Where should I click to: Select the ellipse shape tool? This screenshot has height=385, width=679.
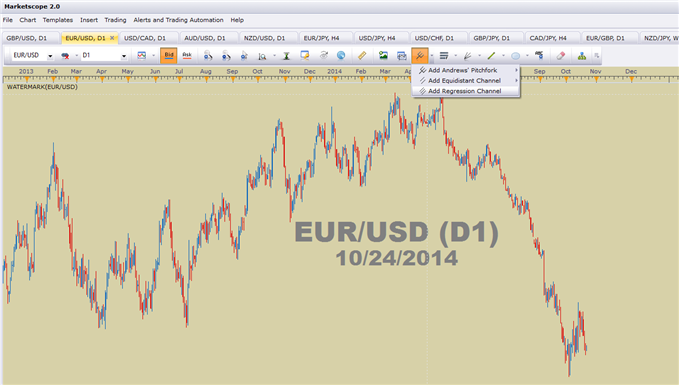(x=515, y=55)
